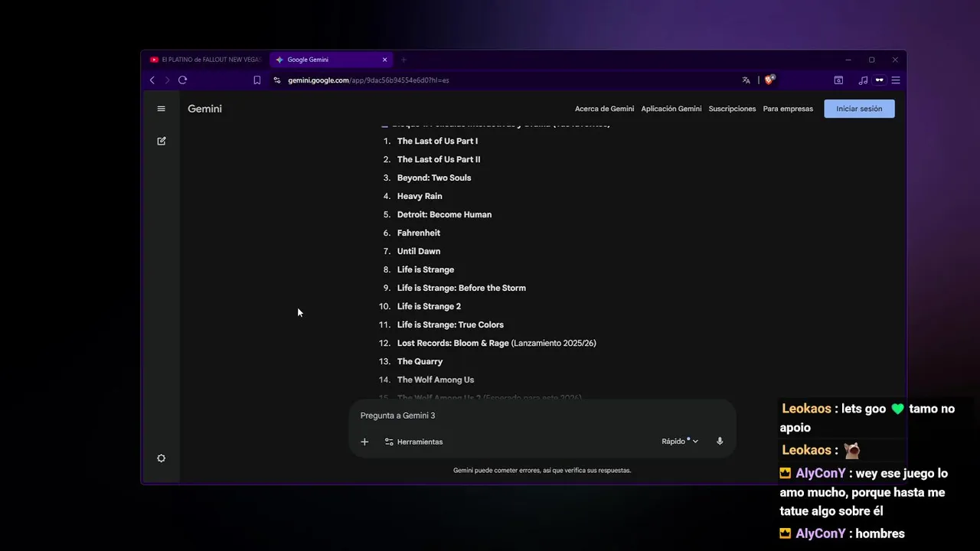Viewport: 980px width, 551px height.
Task: Minimize the browser window
Action: pyautogui.click(x=848, y=60)
